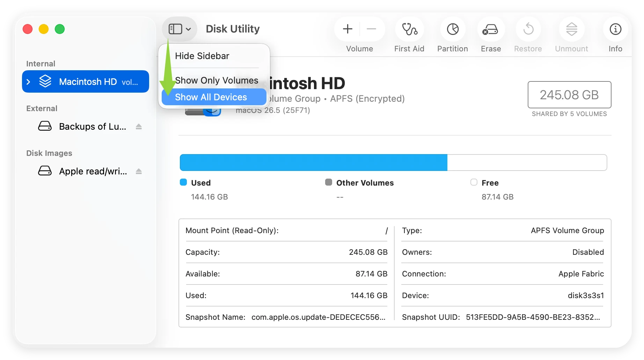The height and width of the screenshot is (360, 644).
Task: Select Macintosh HD in the sidebar
Action: pos(86,81)
